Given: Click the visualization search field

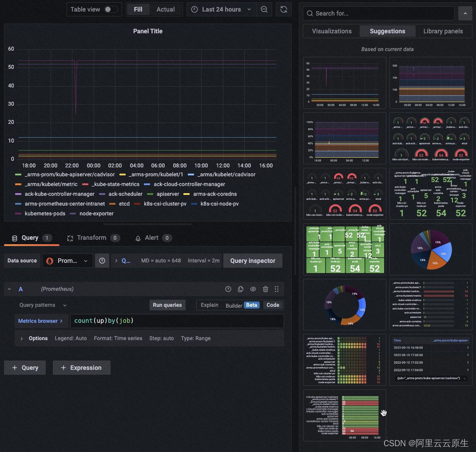Looking at the screenshot, I should [x=379, y=13].
